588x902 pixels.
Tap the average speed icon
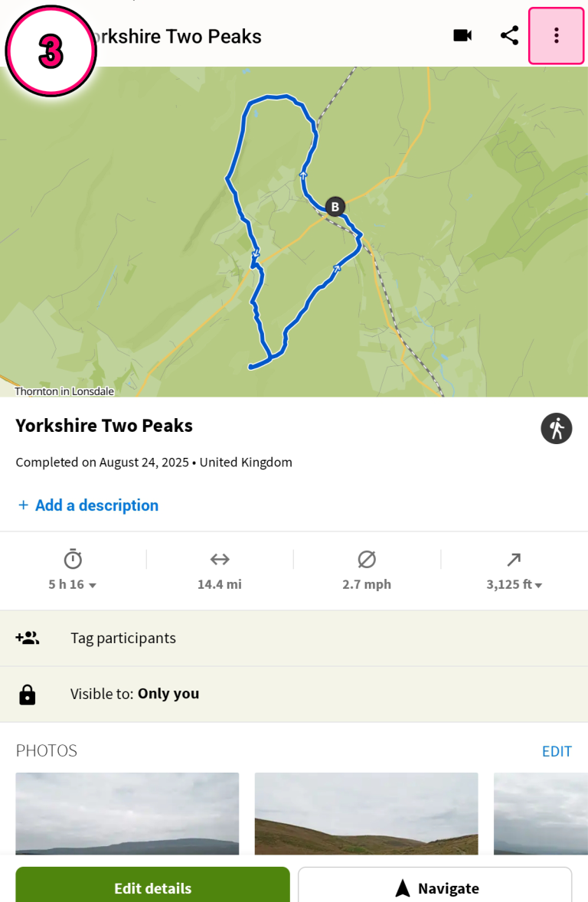(x=367, y=560)
